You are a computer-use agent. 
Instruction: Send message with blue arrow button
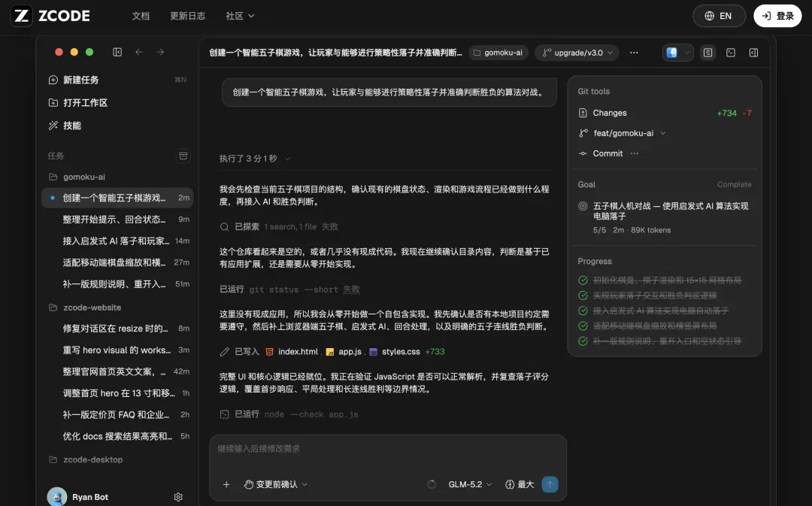pyautogui.click(x=550, y=484)
